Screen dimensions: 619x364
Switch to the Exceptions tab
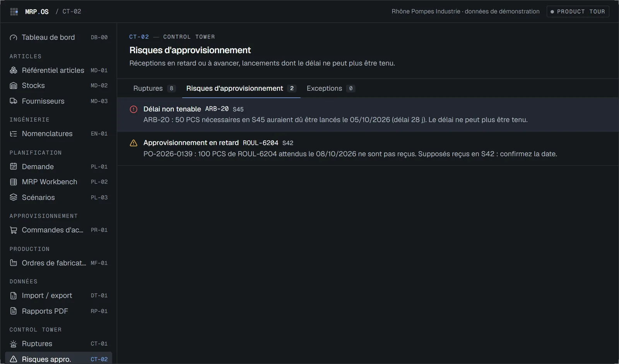330,88
